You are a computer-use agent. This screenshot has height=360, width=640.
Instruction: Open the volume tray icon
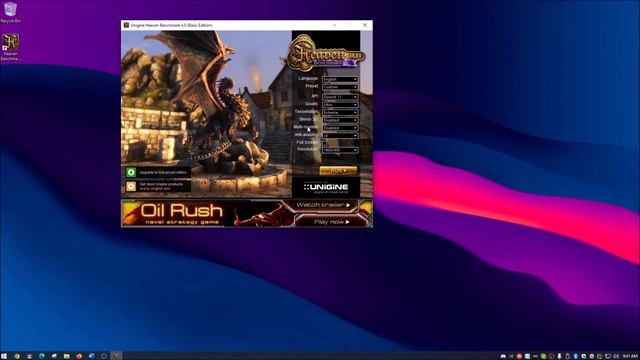(x=616, y=356)
